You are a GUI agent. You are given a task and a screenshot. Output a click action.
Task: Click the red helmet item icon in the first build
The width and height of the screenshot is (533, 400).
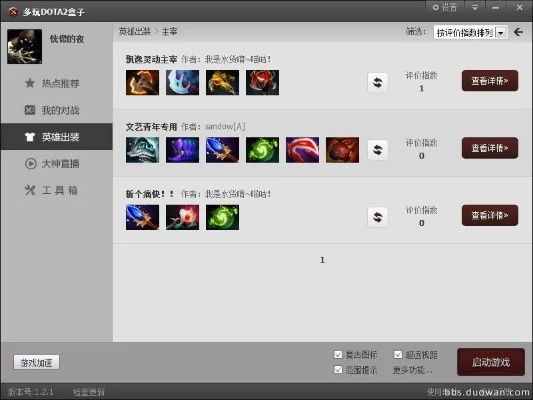pyautogui.click(x=262, y=83)
